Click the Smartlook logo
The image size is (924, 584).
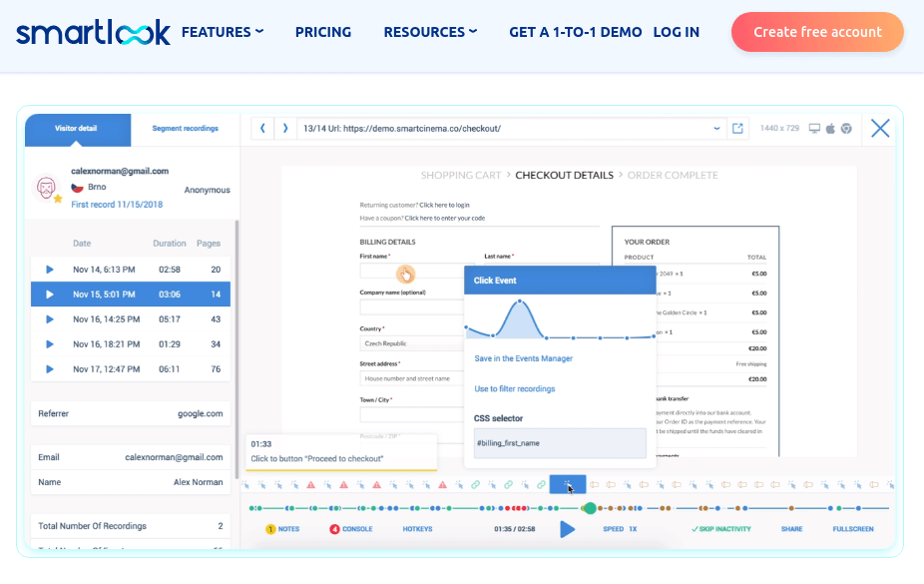tap(93, 32)
